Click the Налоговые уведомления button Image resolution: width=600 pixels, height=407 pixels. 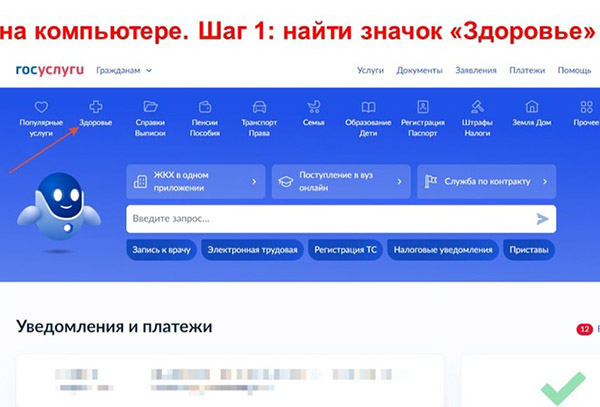(443, 250)
